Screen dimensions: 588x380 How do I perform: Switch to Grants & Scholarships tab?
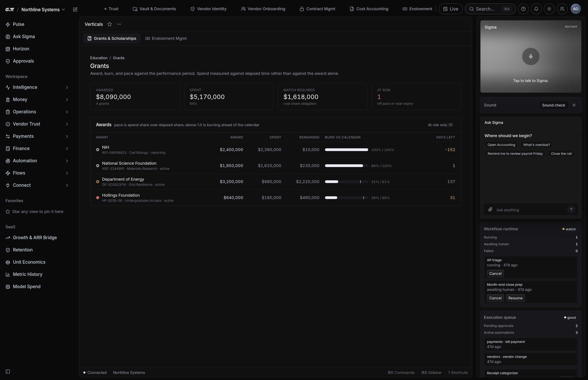tap(112, 38)
